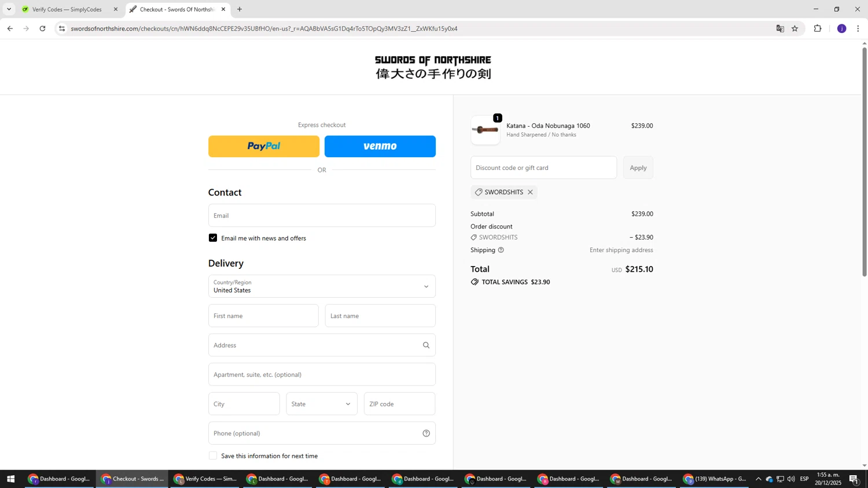This screenshot has height=488, width=868.
Task: Click the Swords of Northshire logo
Action: [x=433, y=67]
